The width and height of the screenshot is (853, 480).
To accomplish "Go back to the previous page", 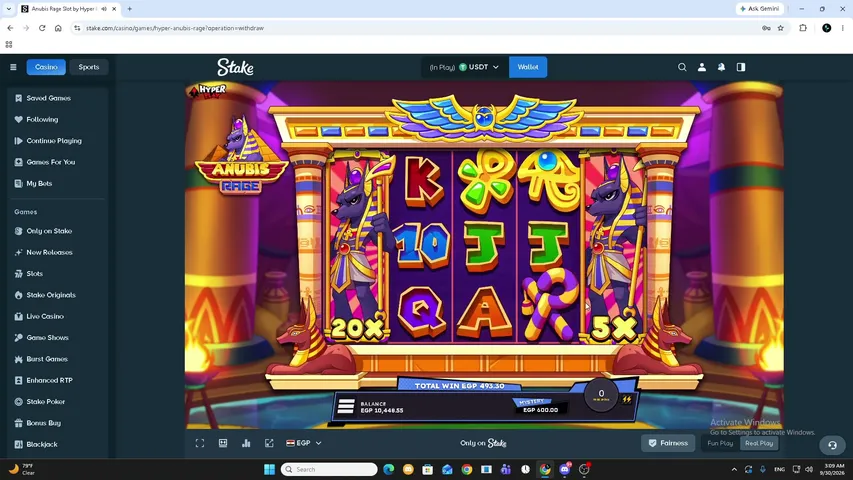I will coord(10,28).
